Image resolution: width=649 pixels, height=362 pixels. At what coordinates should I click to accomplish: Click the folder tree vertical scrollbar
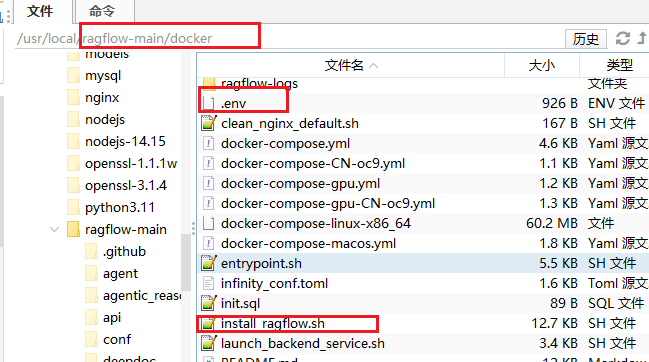pos(186,263)
